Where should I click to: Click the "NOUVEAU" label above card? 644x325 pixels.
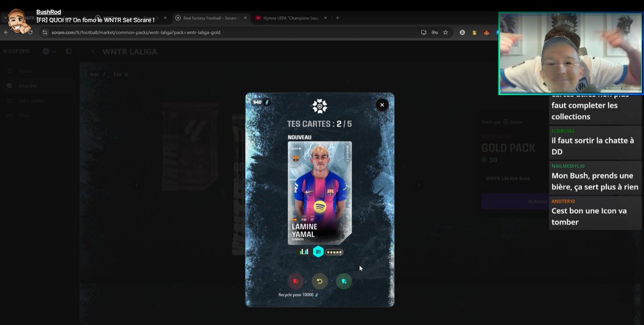(x=299, y=138)
